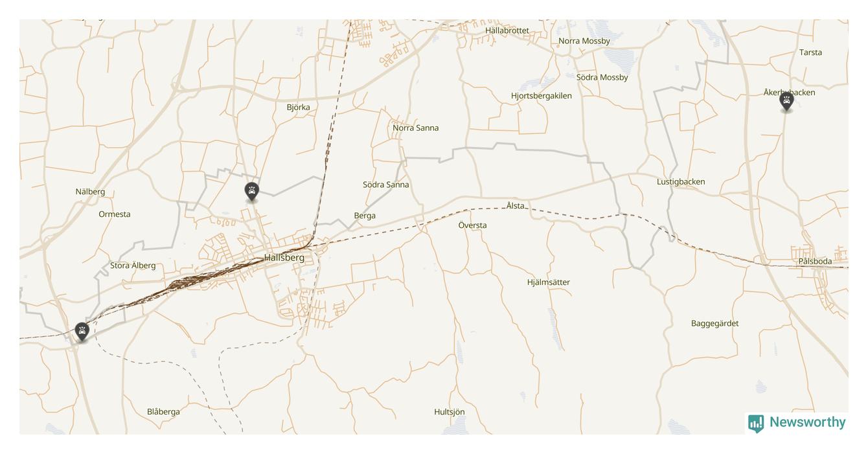The height and width of the screenshot is (454, 868).
Task: Click the Norra Sanna place label
Action: (416, 128)
